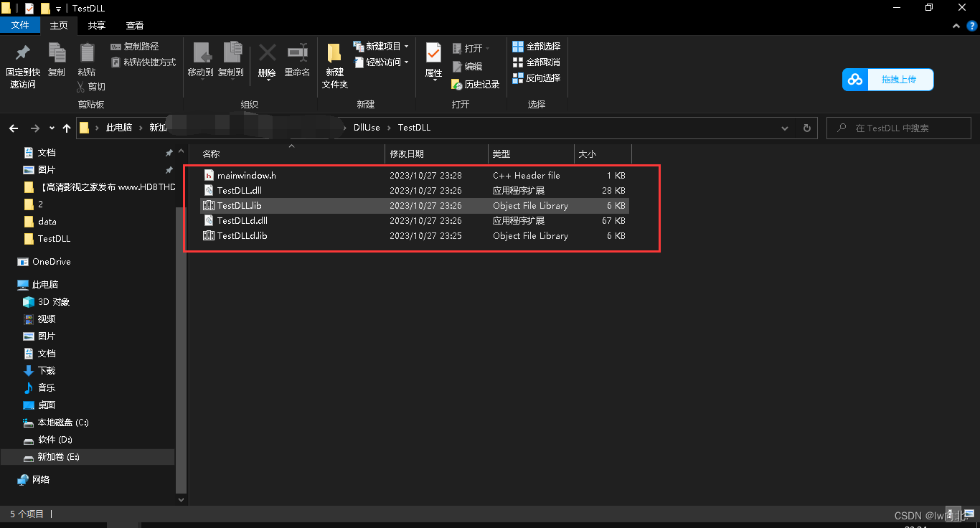This screenshot has width=980, height=528.
Task: Select 网络 in the navigation pane
Action: pos(41,480)
